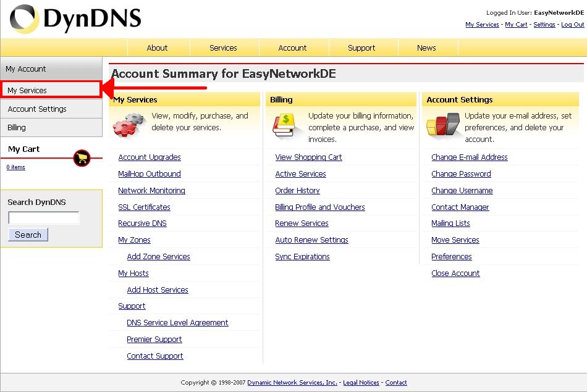The image size is (587, 392).
Task: Open the About menu
Action: 157,48
